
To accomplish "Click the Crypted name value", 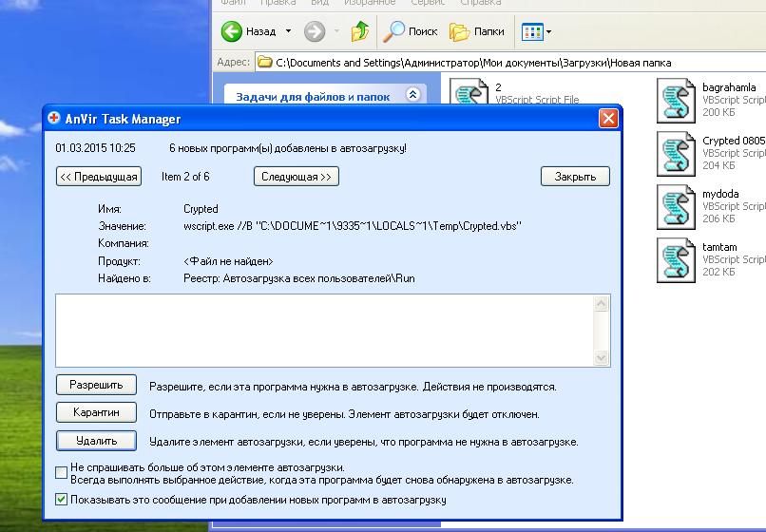I will [x=201, y=209].
